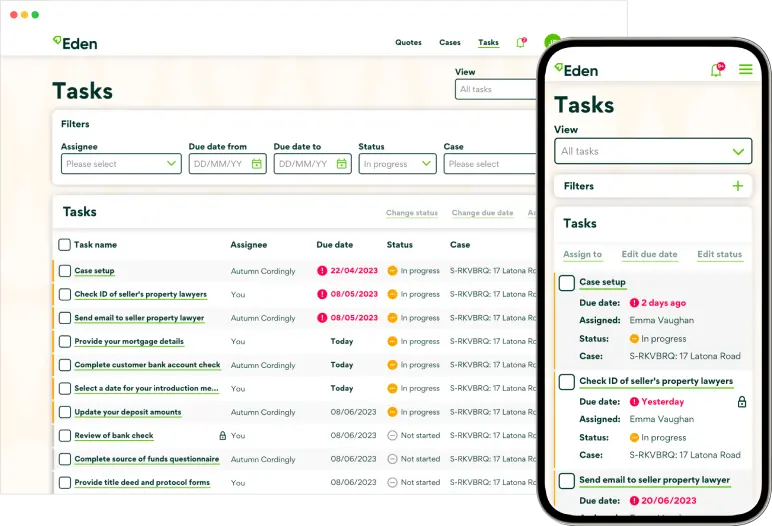The width and height of the screenshot is (772, 526).
Task: Tap Assign to on the phone
Action: tap(582, 254)
